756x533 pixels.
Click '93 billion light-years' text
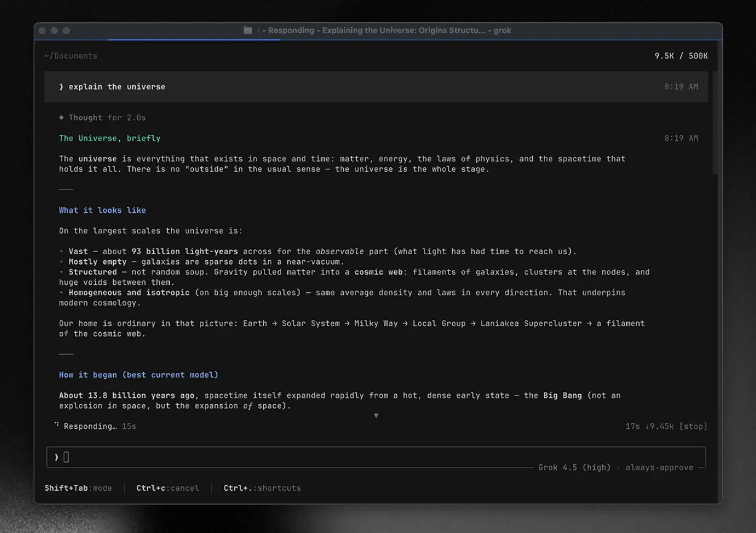[x=185, y=252]
